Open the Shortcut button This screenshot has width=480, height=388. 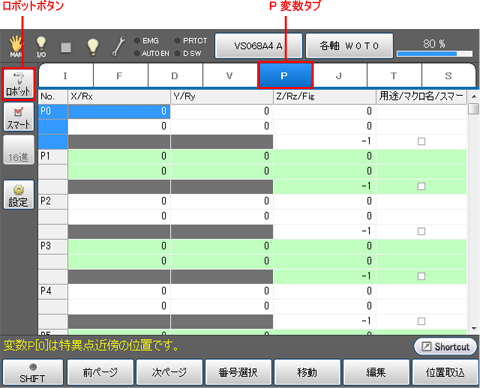pos(445,347)
